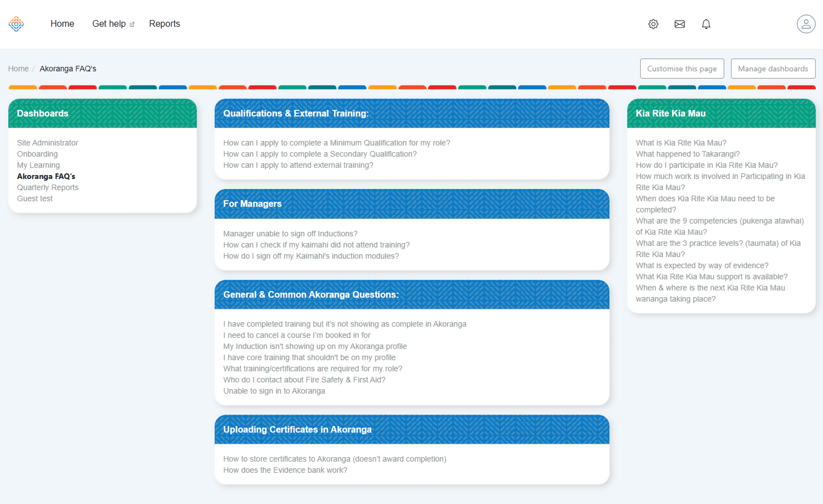The width and height of the screenshot is (823, 504).
Task: Open 'How can I apply to attend external training?'
Action: point(298,165)
